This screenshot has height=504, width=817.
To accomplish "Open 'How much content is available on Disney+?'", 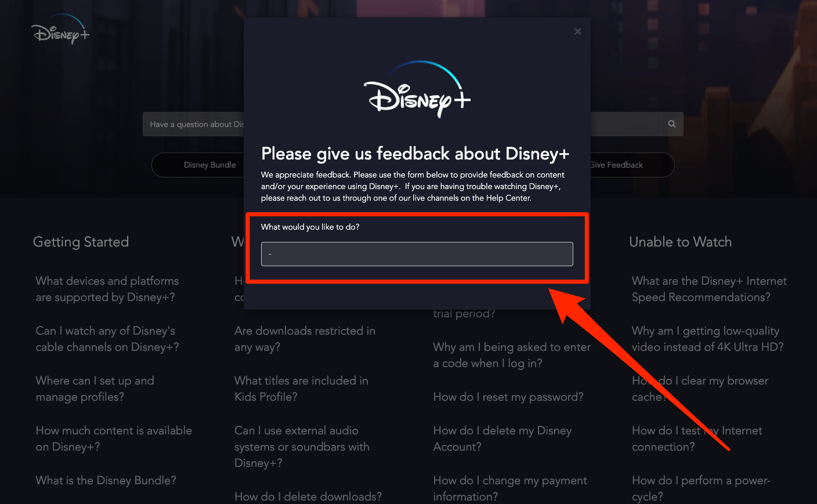I will coord(114,438).
